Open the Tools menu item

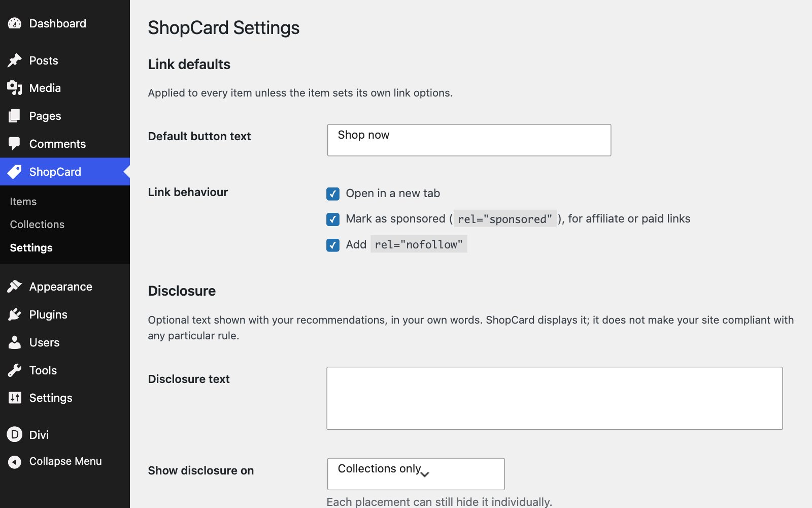point(65,370)
